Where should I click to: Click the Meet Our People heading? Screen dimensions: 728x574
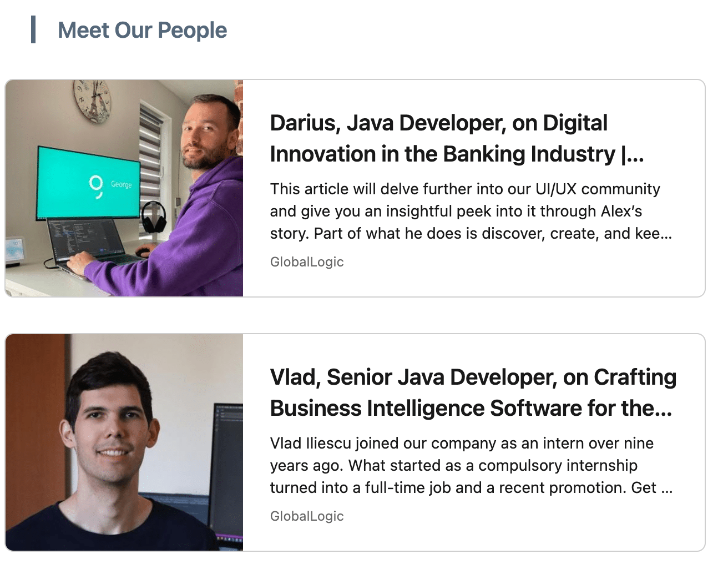pos(142,31)
